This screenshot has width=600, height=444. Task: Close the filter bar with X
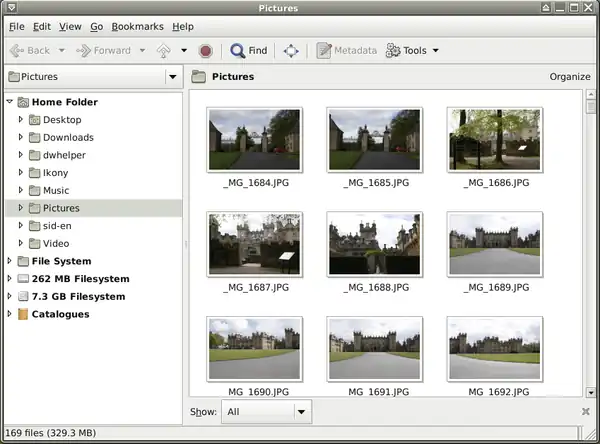coord(585,411)
